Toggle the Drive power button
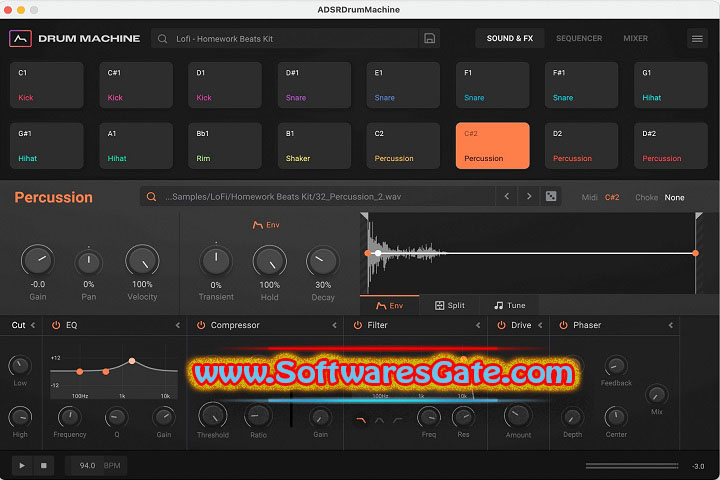This screenshot has width=720, height=480. (x=501, y=325)
